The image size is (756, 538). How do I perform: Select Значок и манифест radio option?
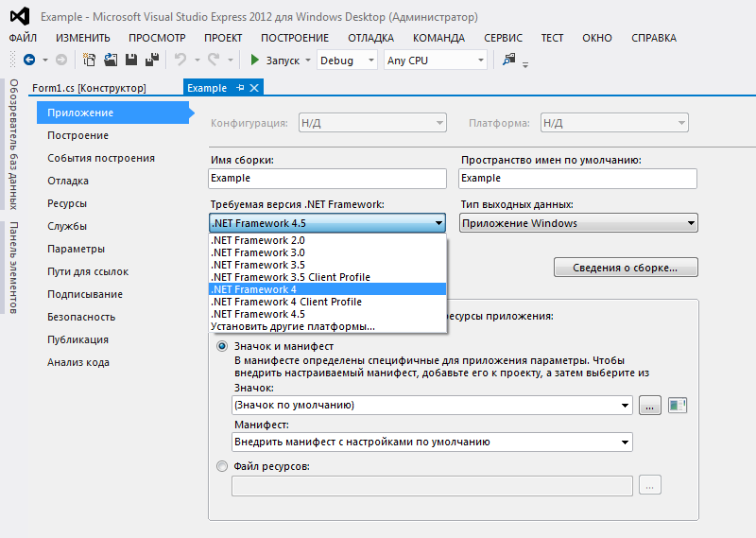pyautogui.click(x=222, y=346)
